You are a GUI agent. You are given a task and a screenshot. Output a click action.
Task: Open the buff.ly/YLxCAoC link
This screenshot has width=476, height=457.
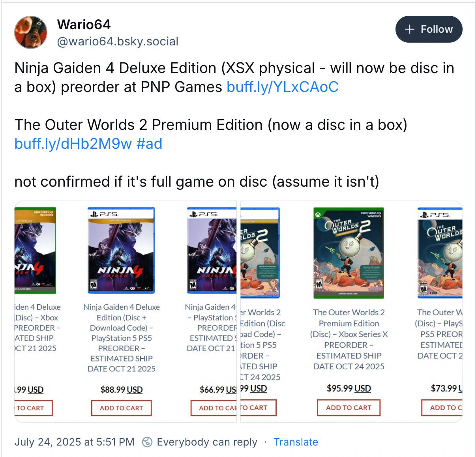pyautogui.click(x=283, y=87)
